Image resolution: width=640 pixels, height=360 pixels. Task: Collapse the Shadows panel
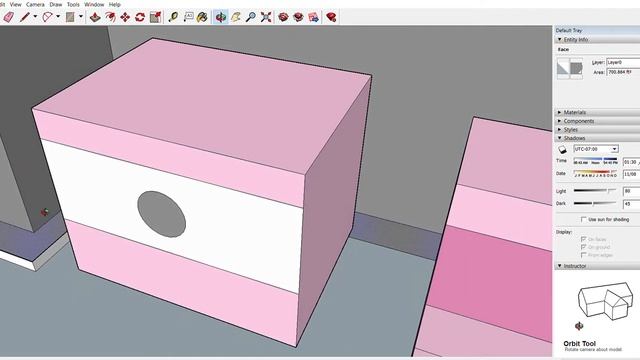[560, 138]
